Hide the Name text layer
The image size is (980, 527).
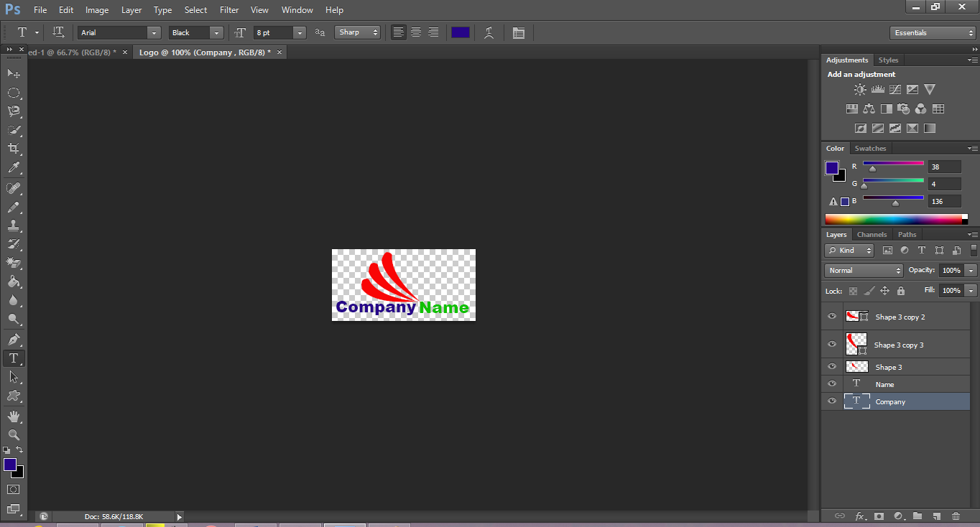coord(832,383)
